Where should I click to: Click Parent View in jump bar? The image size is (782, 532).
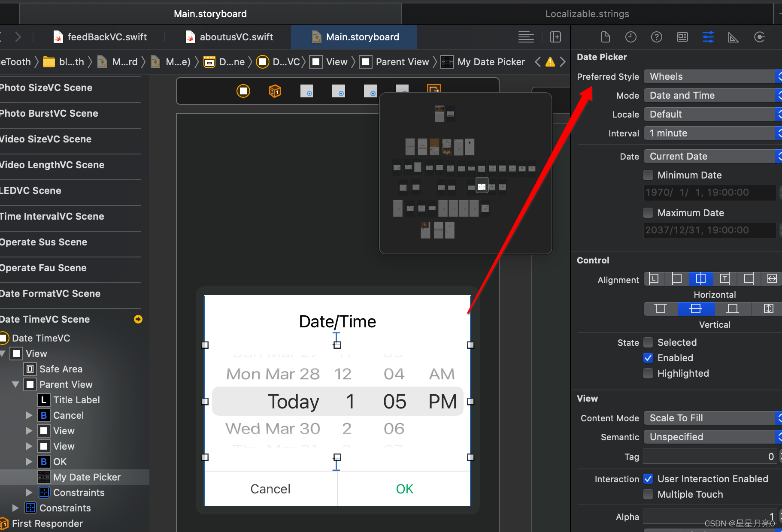point(395,62)
